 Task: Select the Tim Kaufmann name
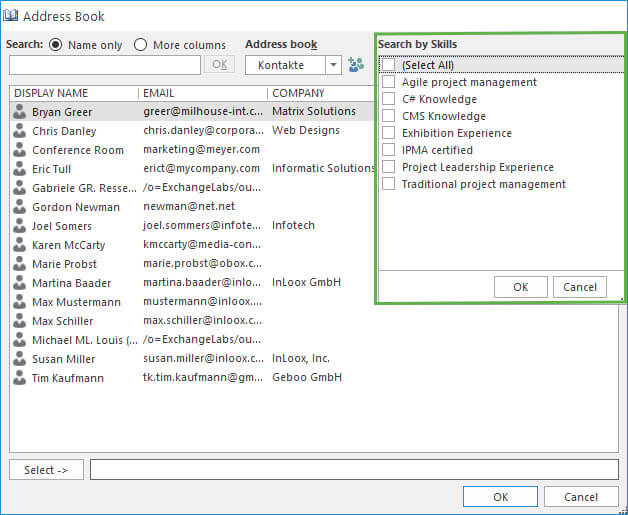(x=68, y=378)
